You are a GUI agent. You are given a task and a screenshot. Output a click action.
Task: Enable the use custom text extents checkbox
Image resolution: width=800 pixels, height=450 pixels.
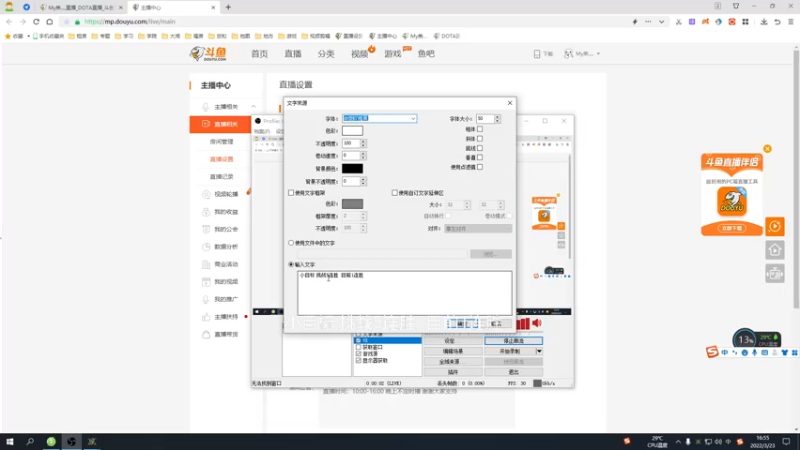click(394, 193)
